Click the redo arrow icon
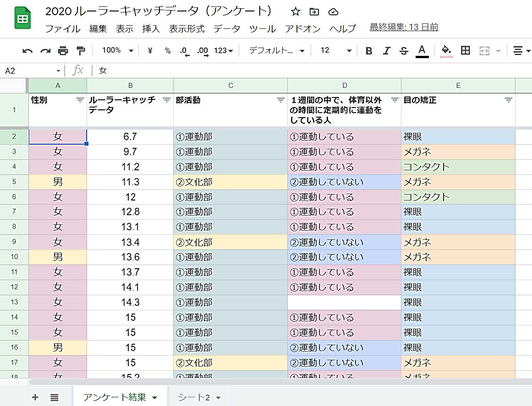Image resolution: width=532 pixels, height=406 pixels. pos(45,51)
